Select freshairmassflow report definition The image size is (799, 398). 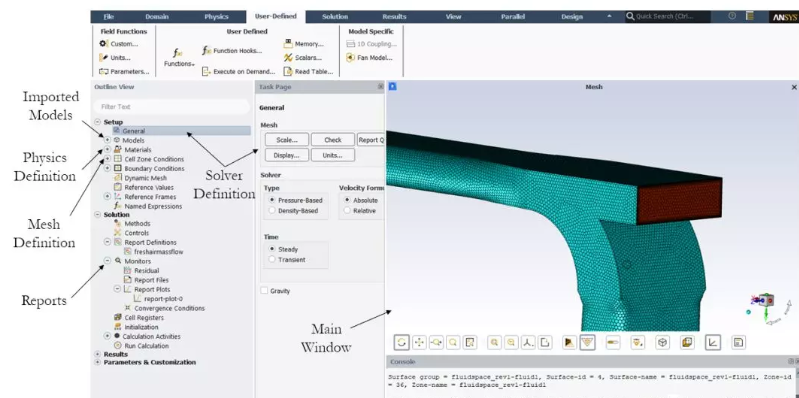click(x=158, y=252)
